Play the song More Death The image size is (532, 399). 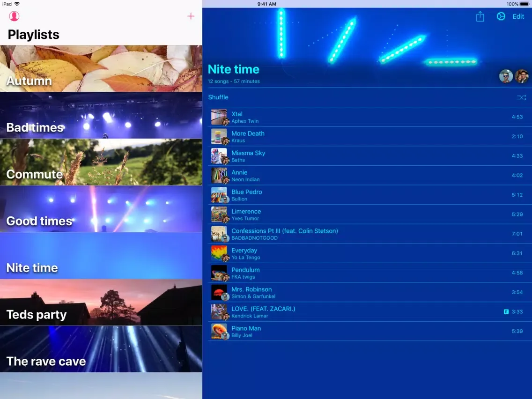pos(370,136)
